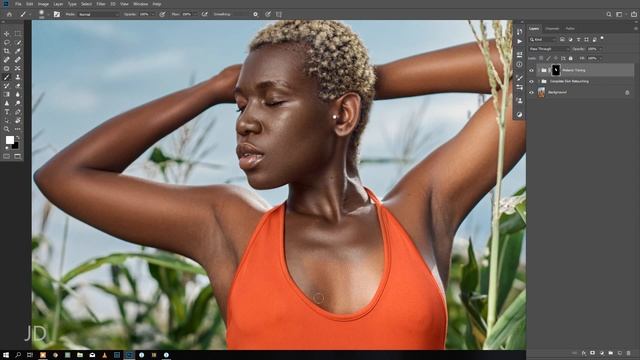640x360 pixels.
Task: Toggle pressure for opacity button
Action: tap(162, 14)
